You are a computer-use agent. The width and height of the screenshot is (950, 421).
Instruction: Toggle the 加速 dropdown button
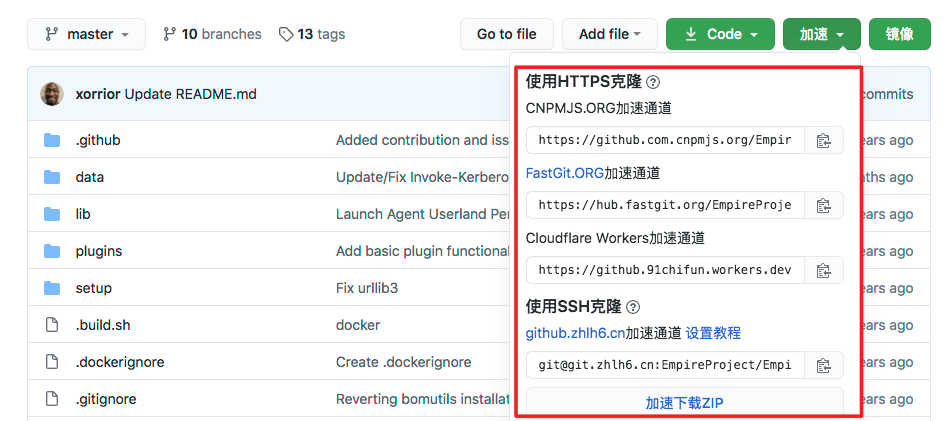pos(822,34)
